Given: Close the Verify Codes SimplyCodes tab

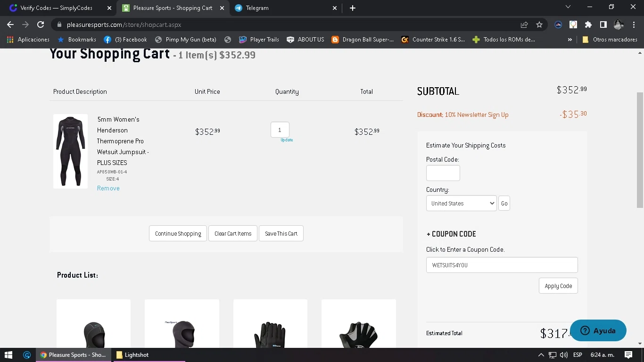Looking at the screenshot, I should (109, 8).
